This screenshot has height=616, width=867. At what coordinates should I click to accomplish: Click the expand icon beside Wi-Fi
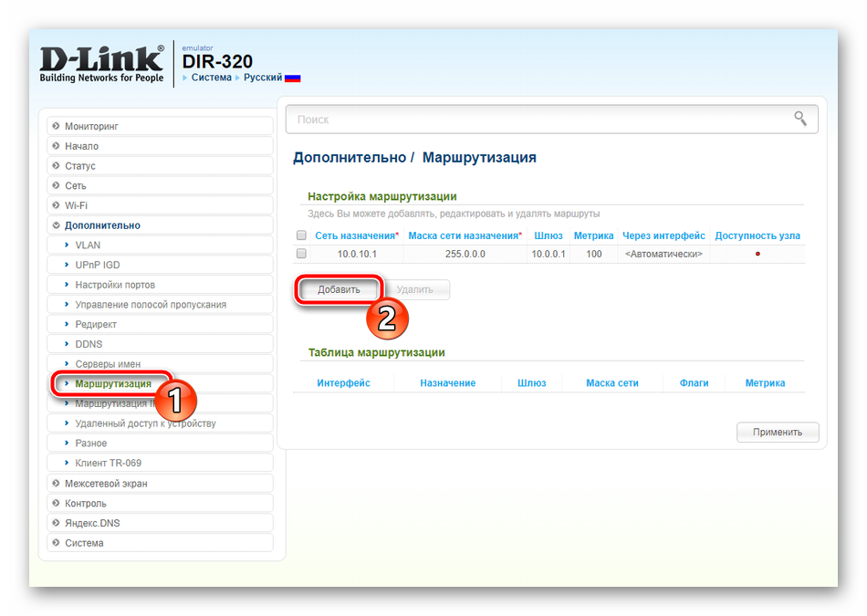point(56,205)
